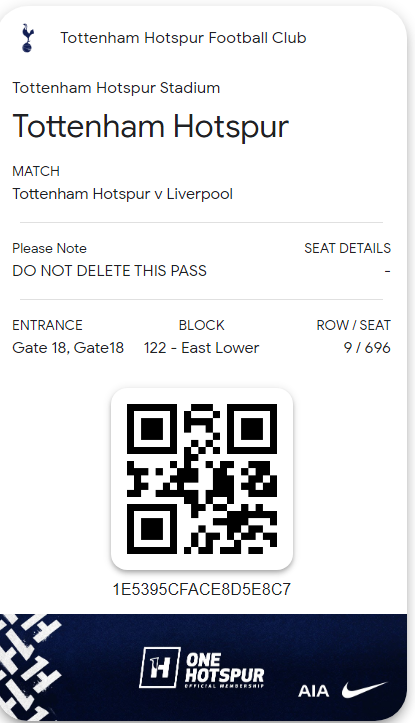Click the large Tottenham Hotspur title
415x723 pixels.
(150, 126)
